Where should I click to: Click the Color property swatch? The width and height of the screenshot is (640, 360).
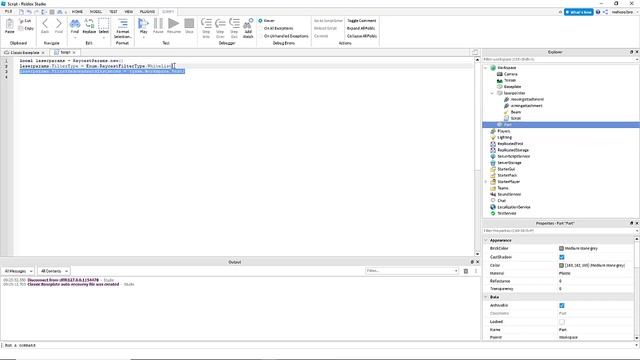561,265
